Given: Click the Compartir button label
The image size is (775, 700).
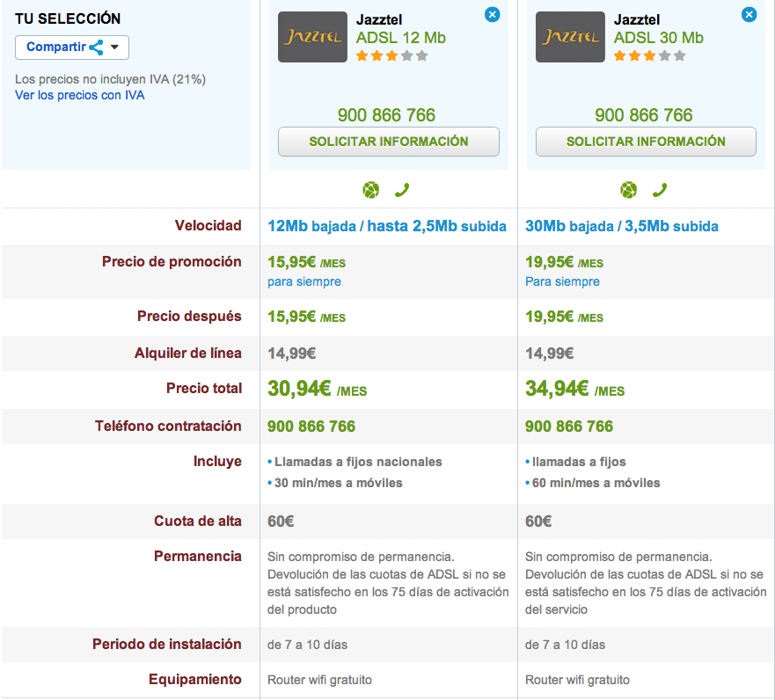Looking at the screenshot, I should (55, 47).
